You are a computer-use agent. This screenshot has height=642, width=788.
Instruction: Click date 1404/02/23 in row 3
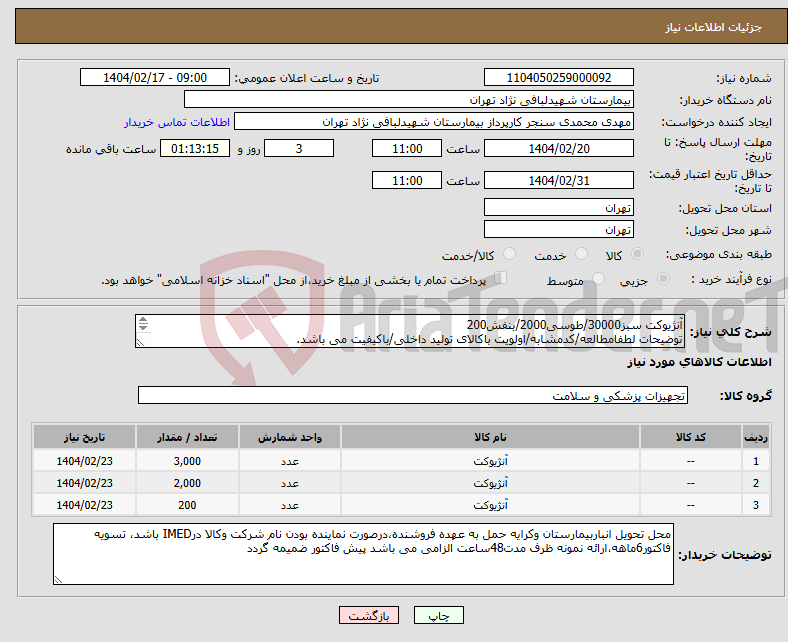84,505
